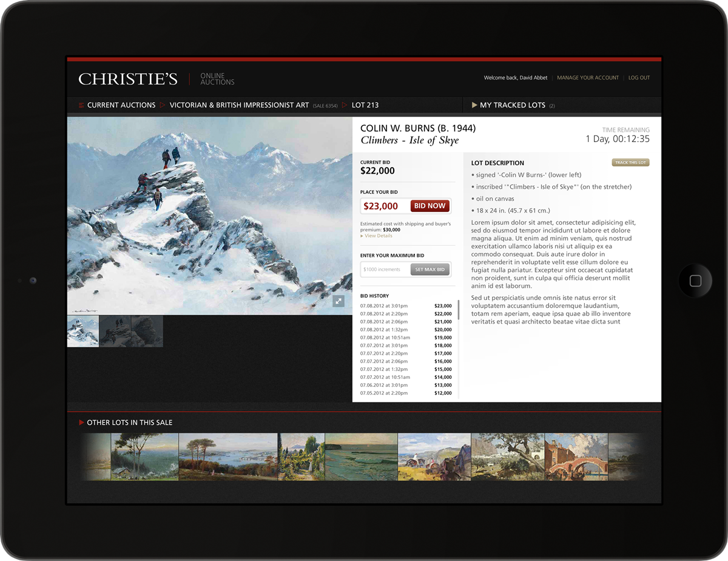Screen dimensions: 728x561
Task: Open the leaning tree and white village lot
Action: tap(508, 457)
